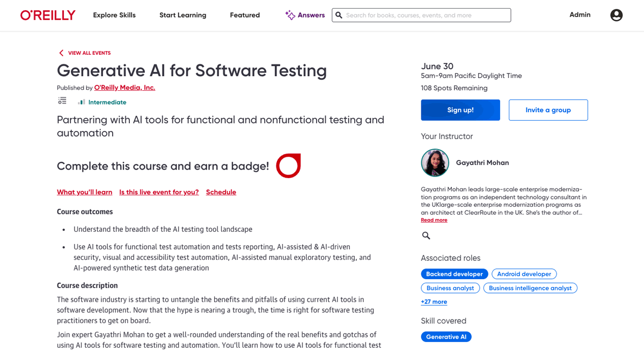Viewport: 644px width, 351px height.
Task: Focus the search field for books and courses
Action: [421, 15]
